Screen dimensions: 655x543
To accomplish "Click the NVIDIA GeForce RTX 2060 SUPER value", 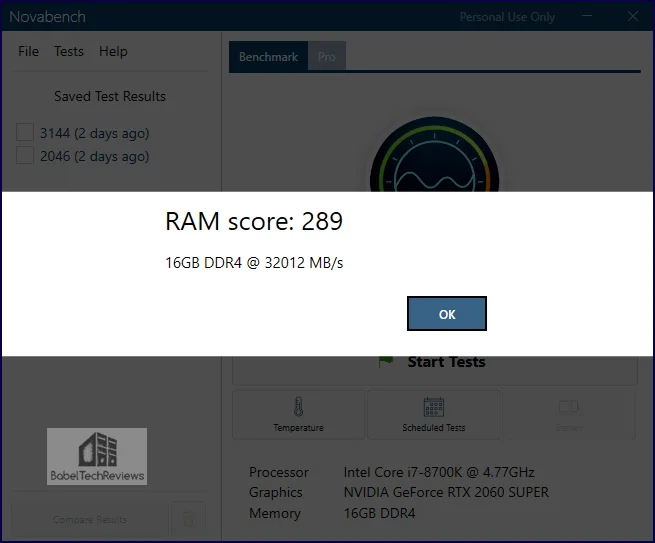I will click(446, 492).
